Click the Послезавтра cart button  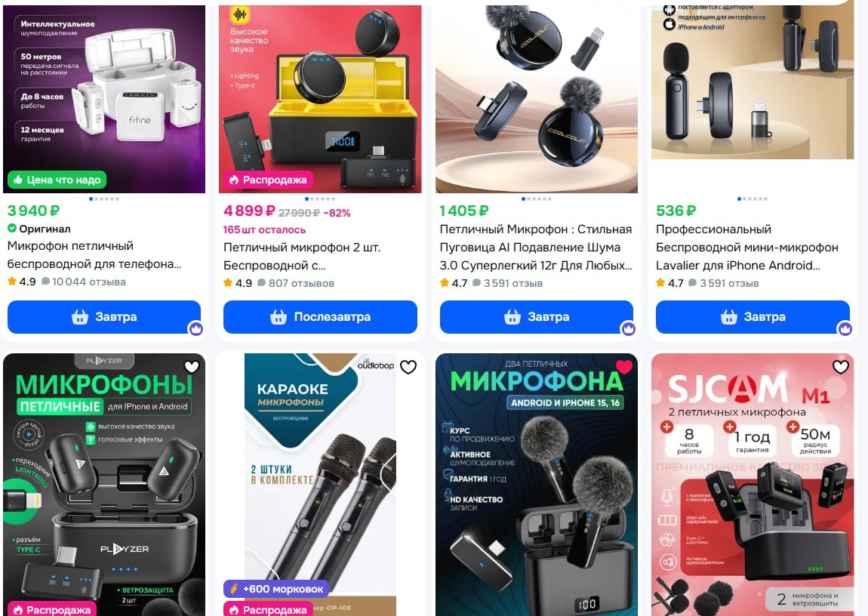point(320,317)
